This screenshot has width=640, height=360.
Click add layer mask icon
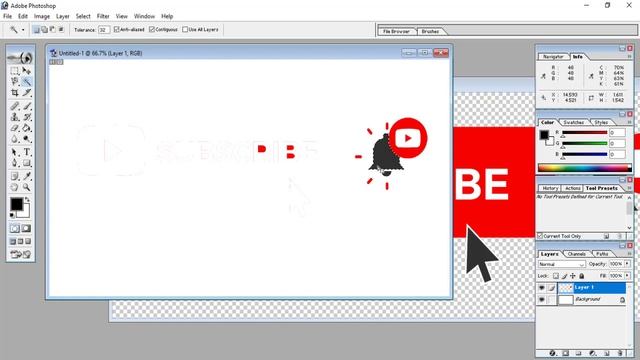(566, 353)
